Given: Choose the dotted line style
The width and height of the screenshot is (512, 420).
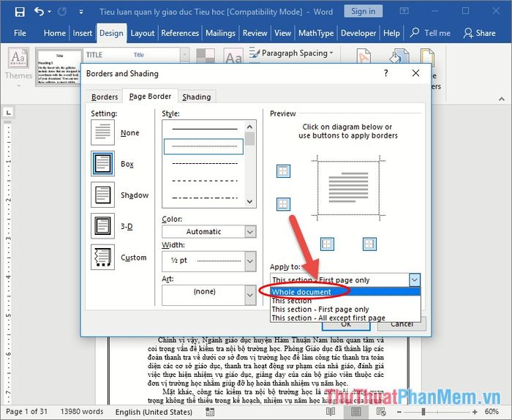Looking at the screenshot, I should [x=204, y=146].
